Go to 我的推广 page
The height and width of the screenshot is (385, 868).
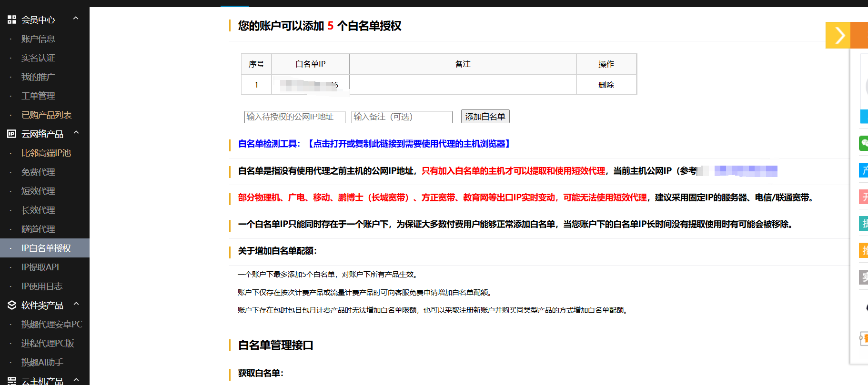pos(38,77)
